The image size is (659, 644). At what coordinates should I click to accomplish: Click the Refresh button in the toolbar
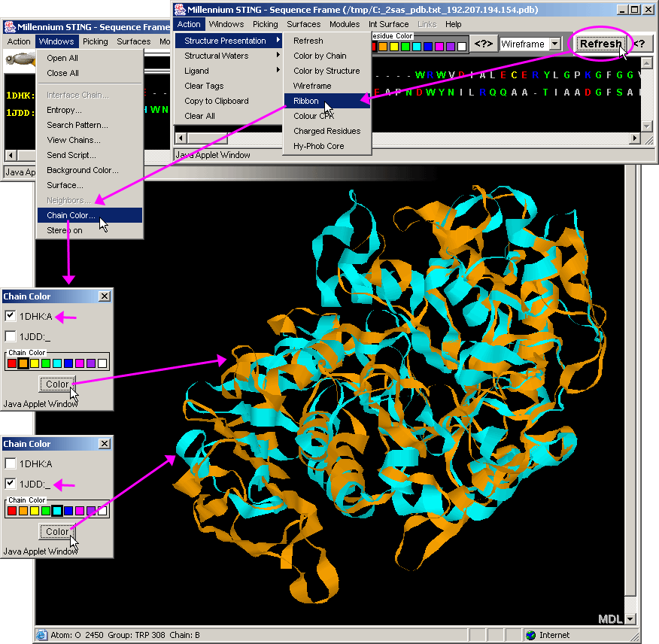(x=600, y=44)
